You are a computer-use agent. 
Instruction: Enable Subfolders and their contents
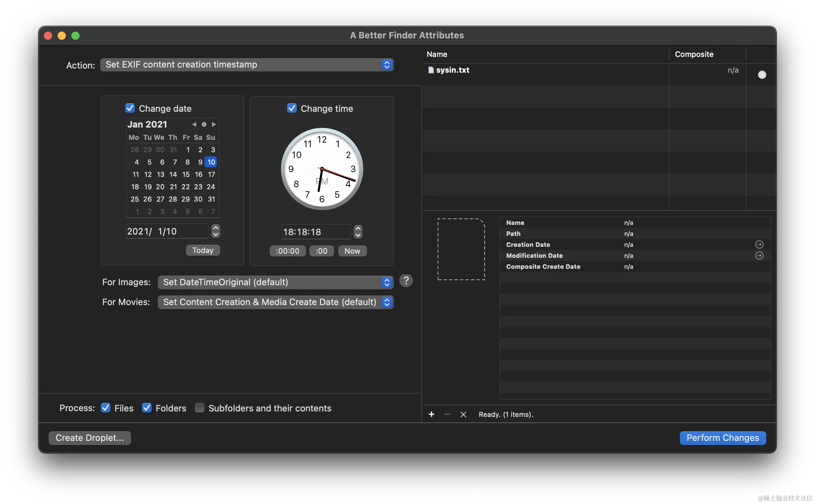coord(200,408)
